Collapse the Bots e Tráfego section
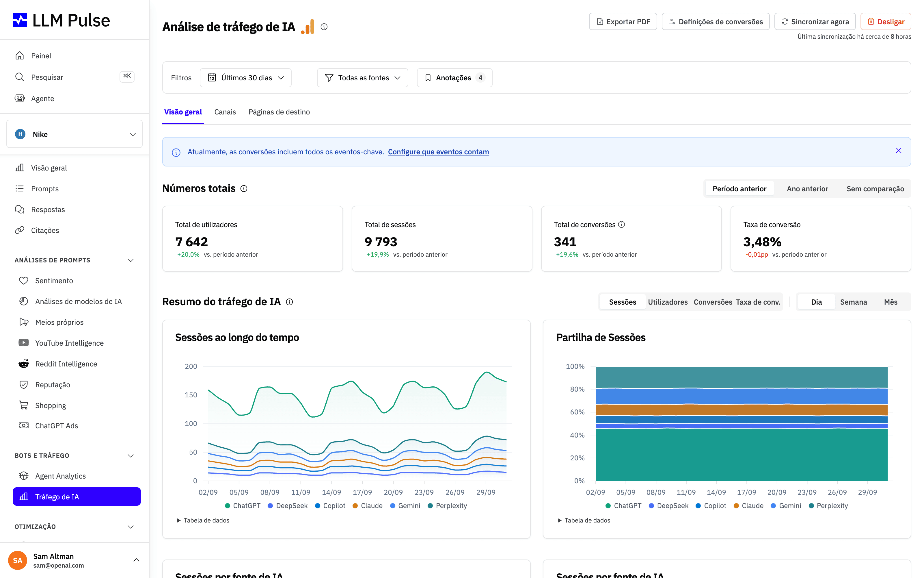The height and width of the screenshot is (578, 924). pos(130,456)
